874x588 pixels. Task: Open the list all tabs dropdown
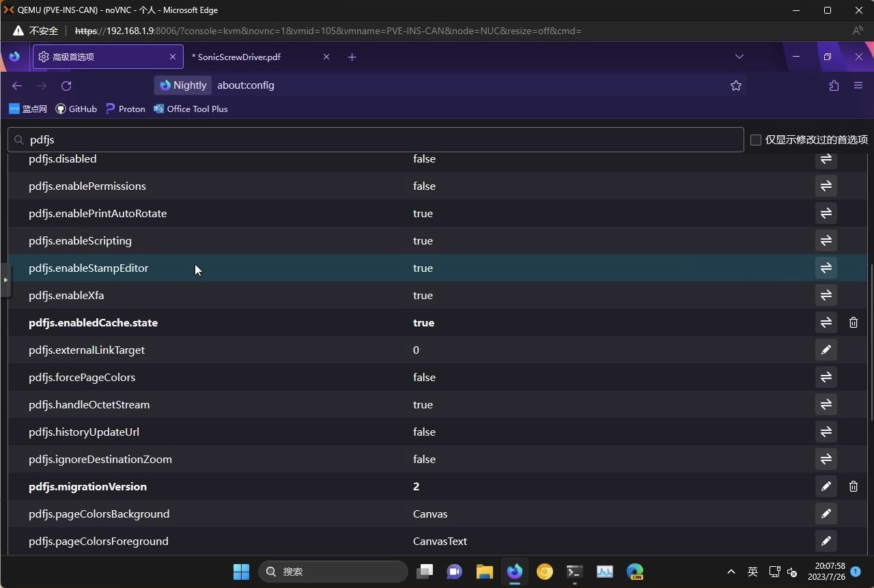click(739, 57)
